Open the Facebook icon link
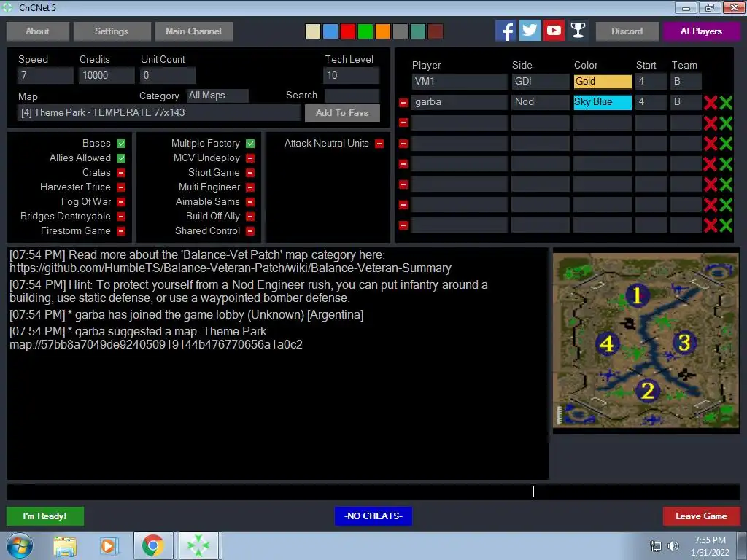Viewport: 747px width, 560px height. pos(506,31)
